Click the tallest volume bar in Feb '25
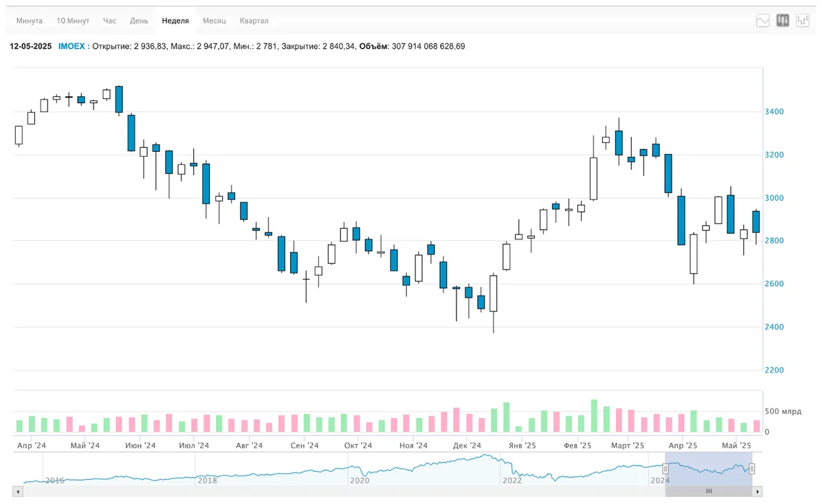Image resolution: width=825 pixels, height=504 pixels. (x=594, y=417)
